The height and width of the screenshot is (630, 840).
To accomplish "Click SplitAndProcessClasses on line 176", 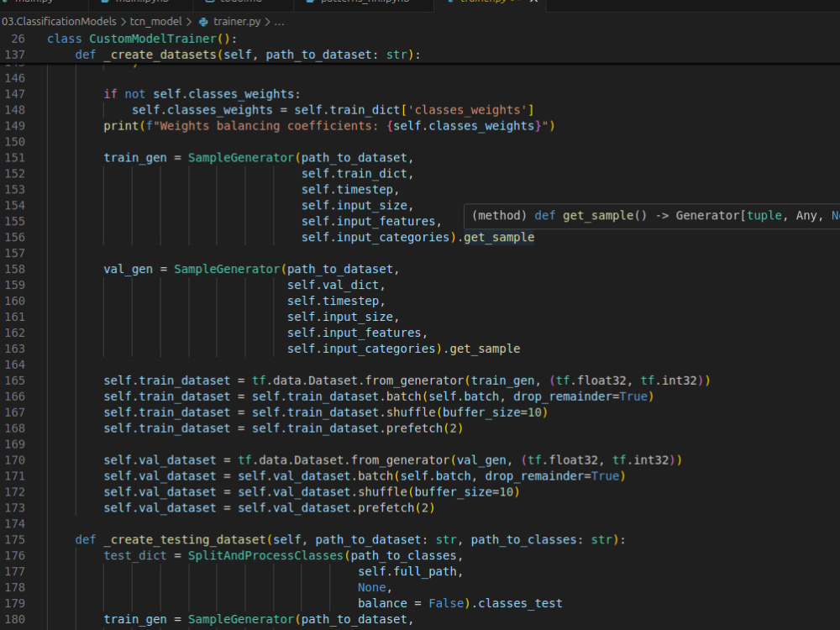I will tap(265, 555).
